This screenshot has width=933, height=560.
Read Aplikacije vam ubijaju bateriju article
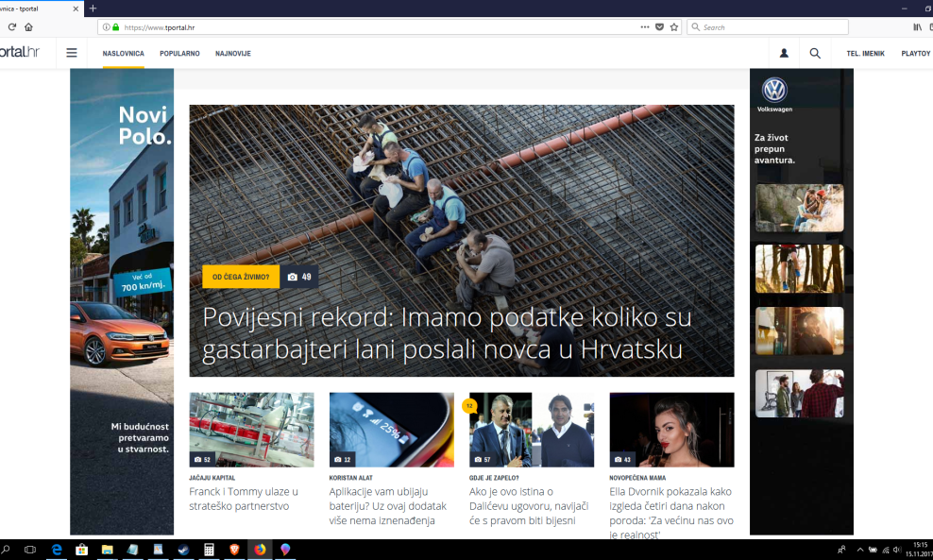coord(388,506)
